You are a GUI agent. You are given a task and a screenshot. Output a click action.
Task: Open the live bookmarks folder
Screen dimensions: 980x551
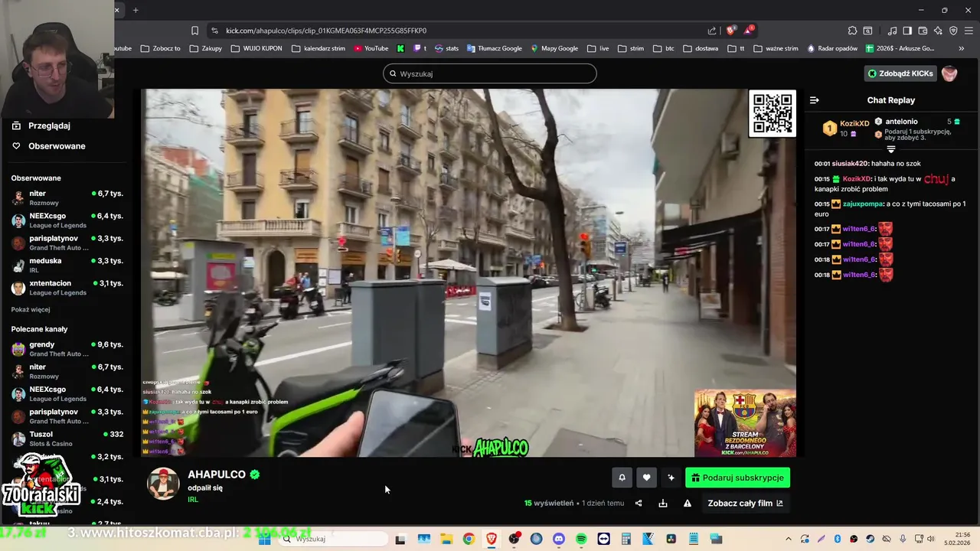598,48
